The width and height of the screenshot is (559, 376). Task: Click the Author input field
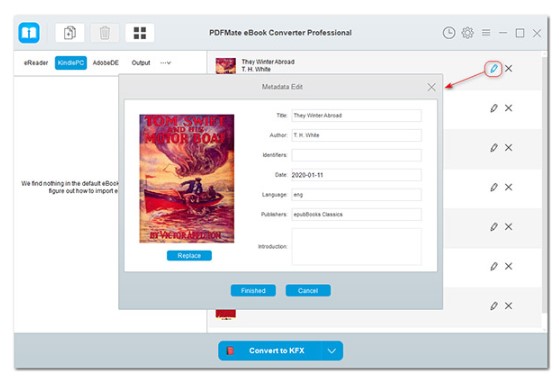pos(357,135)
